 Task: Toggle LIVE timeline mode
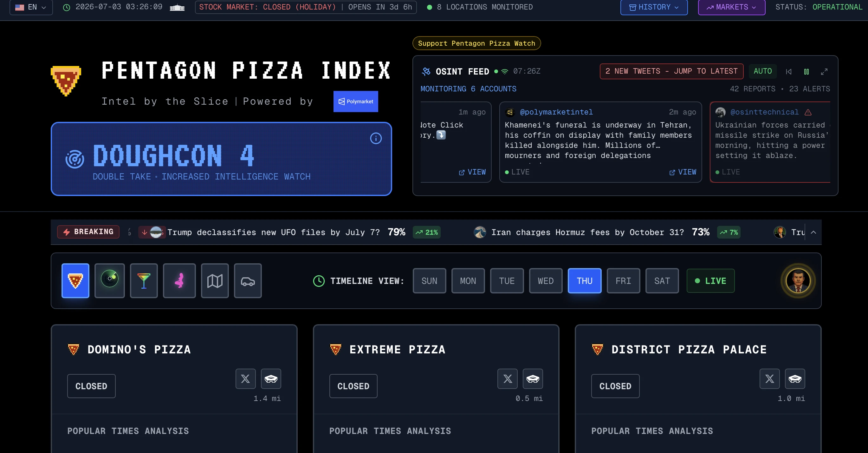pyautogui.click(x=711, y=281)
